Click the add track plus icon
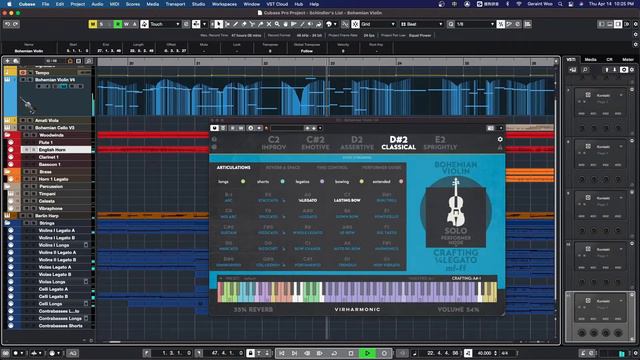 (x=7, y=61)
